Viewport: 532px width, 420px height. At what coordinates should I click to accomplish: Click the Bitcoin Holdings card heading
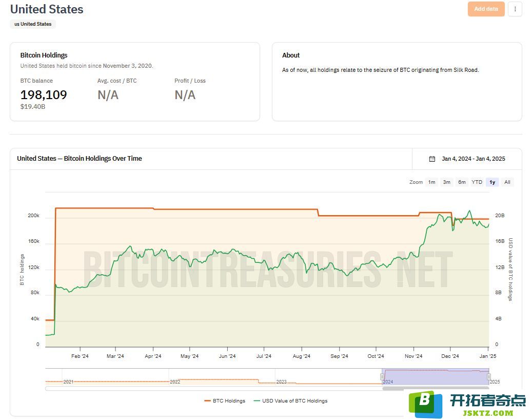pyautogui.click(x=44, y=55)
